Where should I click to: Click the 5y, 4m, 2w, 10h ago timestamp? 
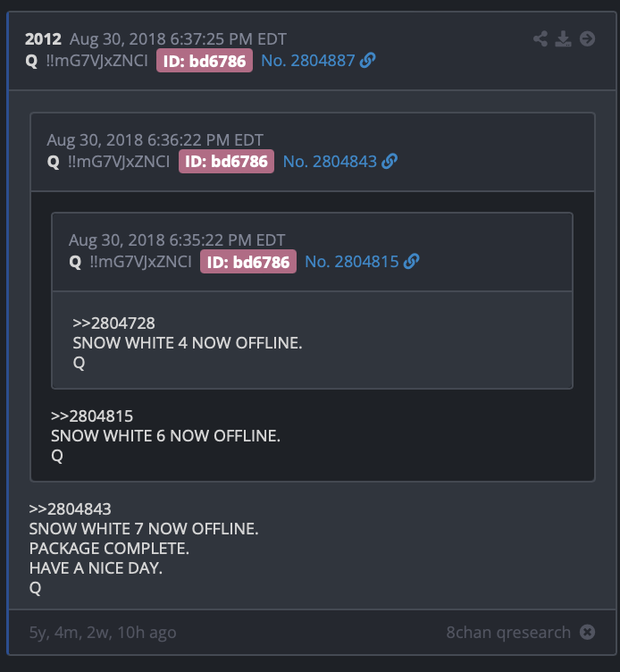pyautogui.click(x=103, y=633)
